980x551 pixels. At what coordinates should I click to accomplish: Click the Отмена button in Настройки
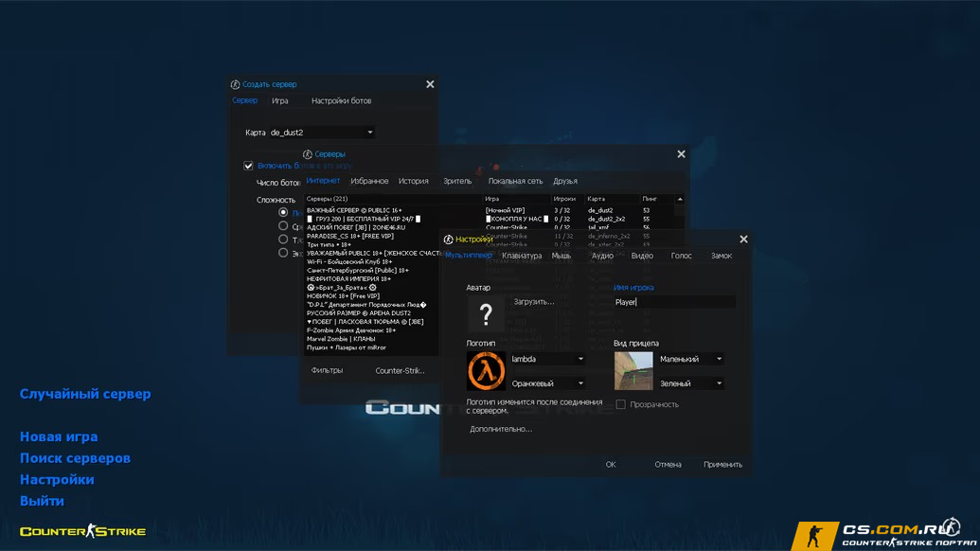[668, 465]
